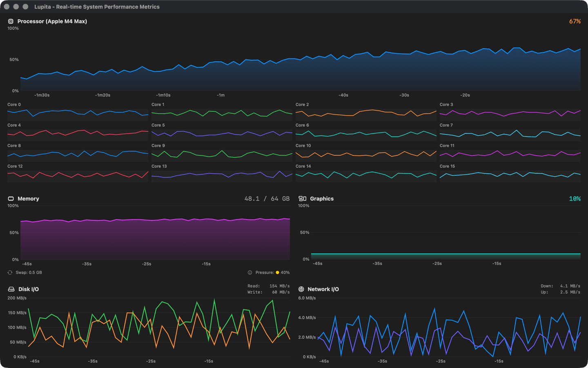Select the Memory section header

pyautogui.click(x=28, y=199)
